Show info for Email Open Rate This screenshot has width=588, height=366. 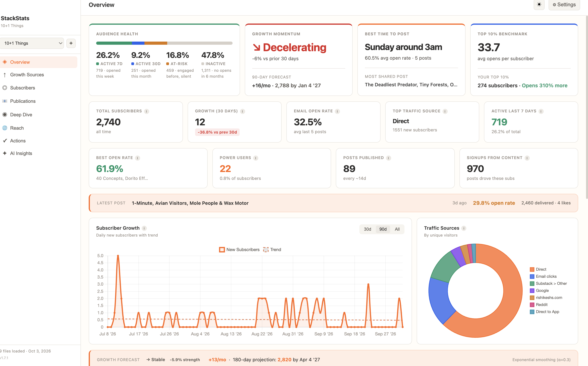[x=337, y=111]
